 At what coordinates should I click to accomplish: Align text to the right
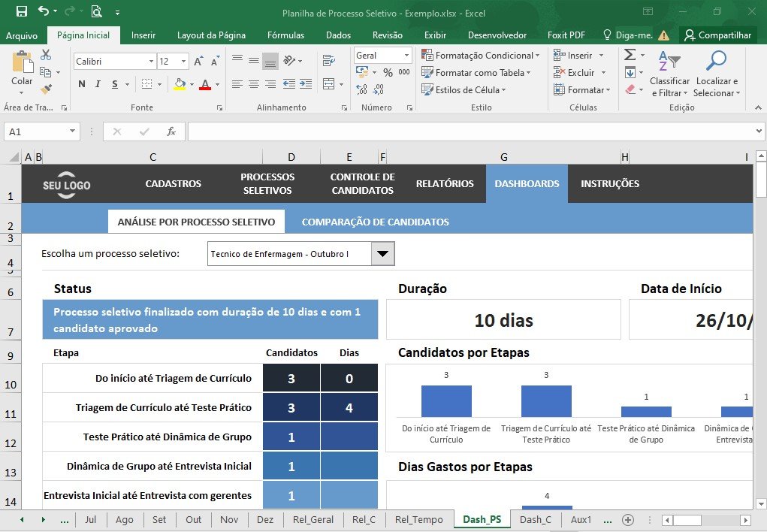click(x=270, y=84)
